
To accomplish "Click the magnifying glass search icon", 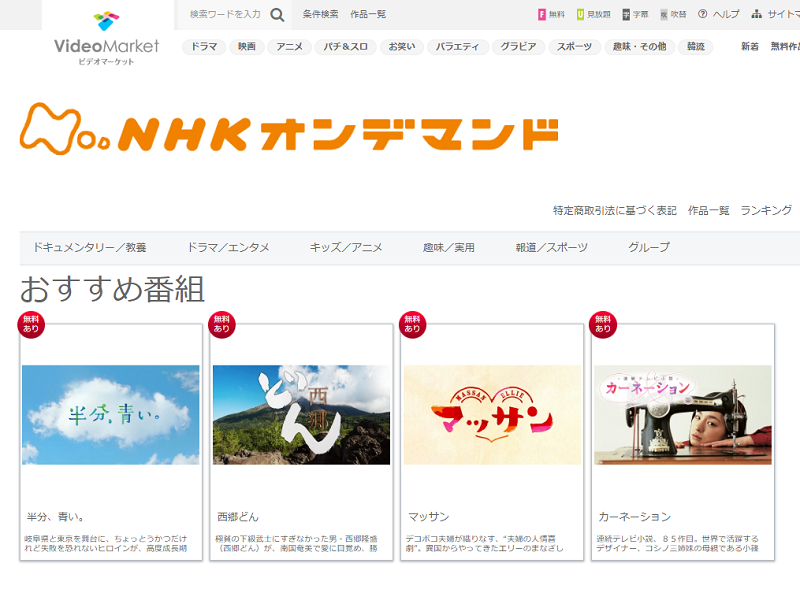I will [x=277, y=15].
